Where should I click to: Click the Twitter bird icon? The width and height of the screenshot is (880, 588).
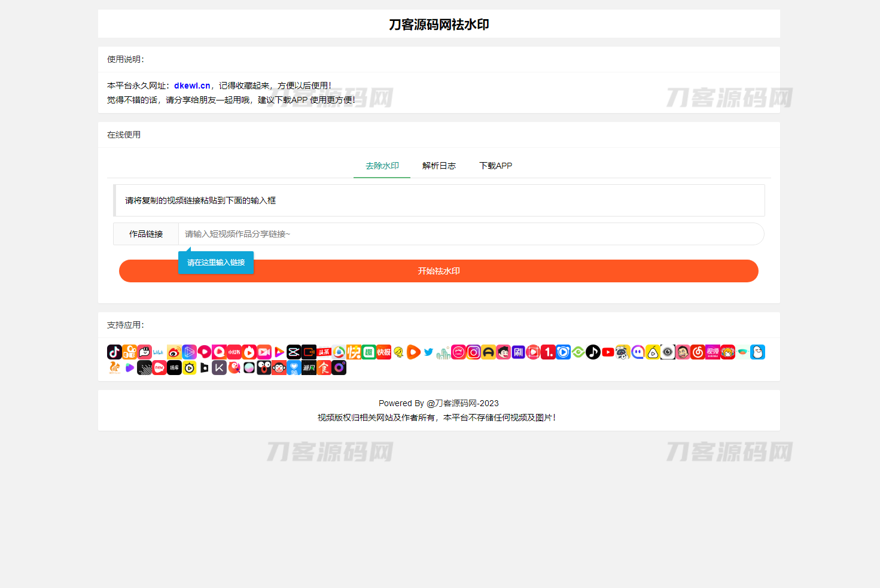[428, 352]
